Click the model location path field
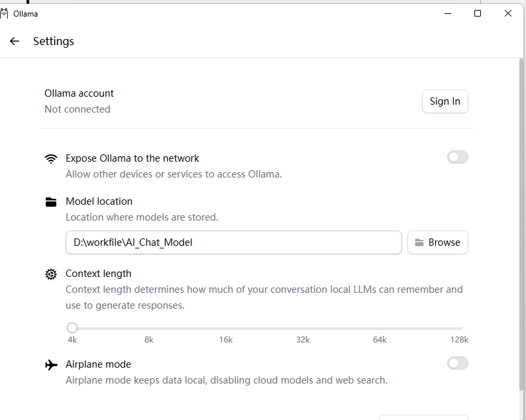This screenshot has width=526, height=420. [233, 242]
